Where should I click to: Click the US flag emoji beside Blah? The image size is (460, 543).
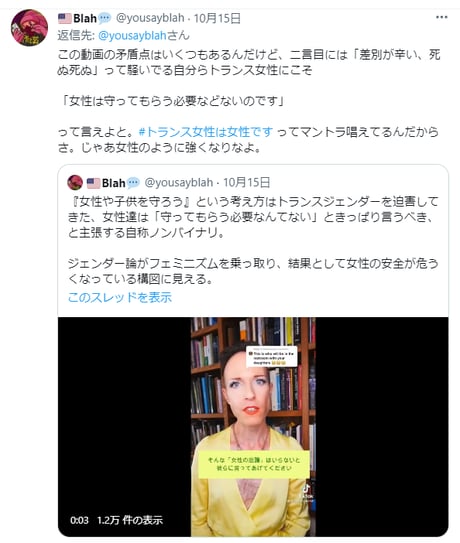tap(65, 18)
